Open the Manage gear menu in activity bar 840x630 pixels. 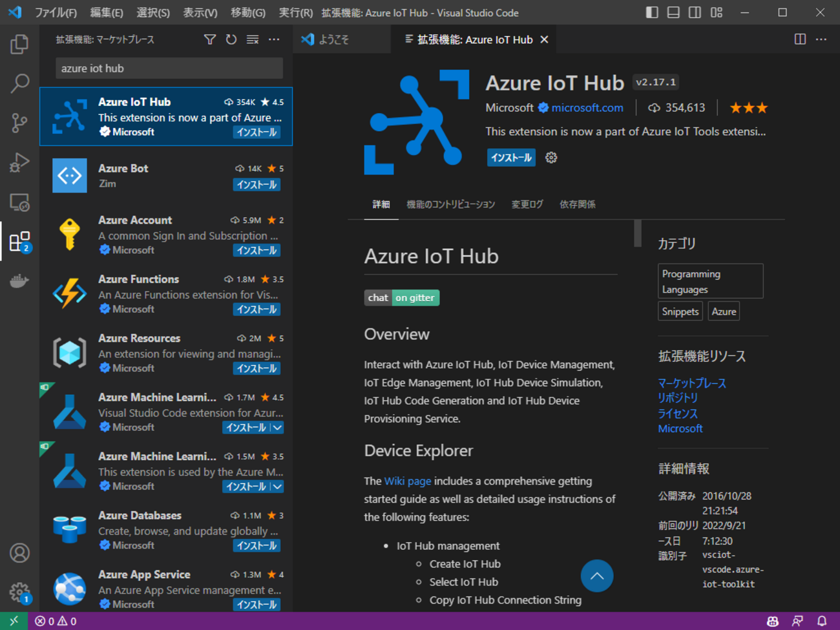[19, 591]
